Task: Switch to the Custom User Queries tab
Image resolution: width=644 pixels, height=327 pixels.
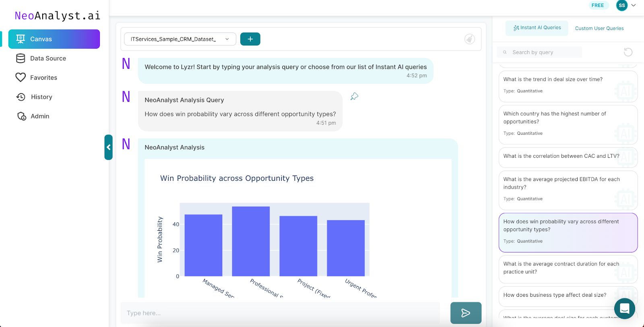Action: 599,28
